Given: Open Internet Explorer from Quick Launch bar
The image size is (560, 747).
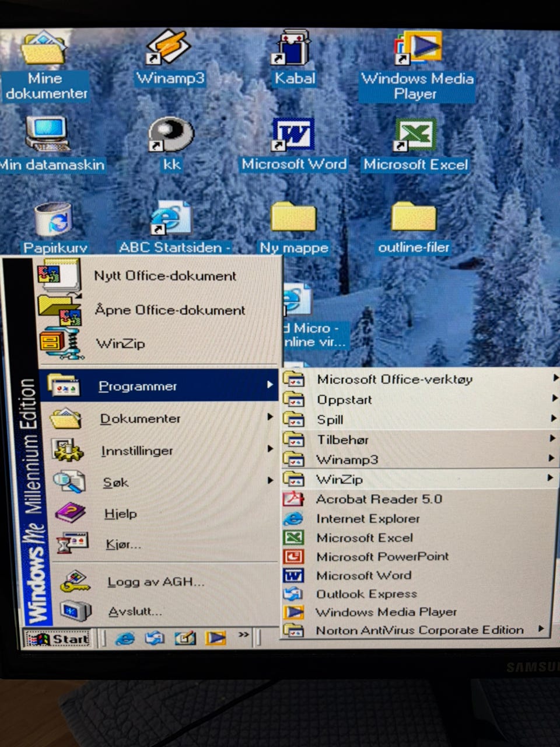Looking at the screenshot, I should coord(125,638).
